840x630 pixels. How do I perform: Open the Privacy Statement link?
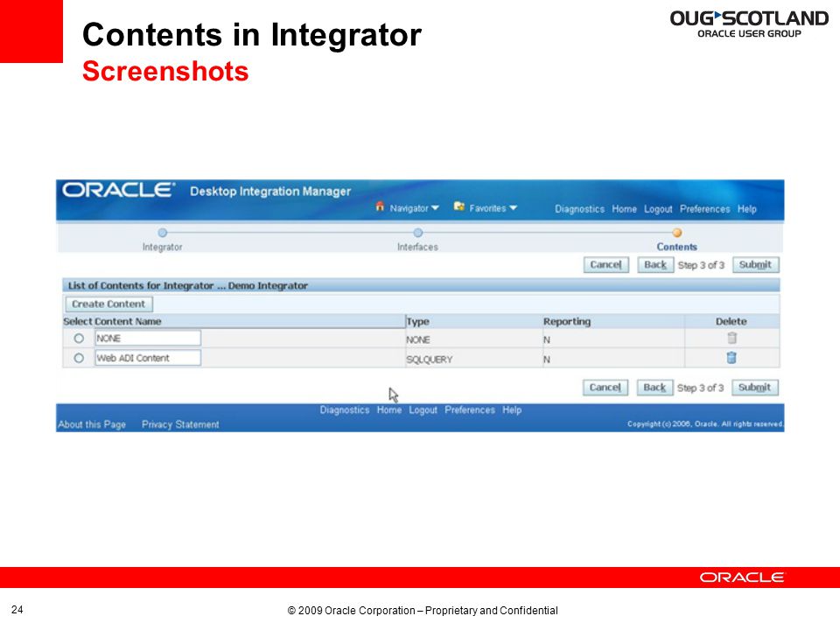180,425
